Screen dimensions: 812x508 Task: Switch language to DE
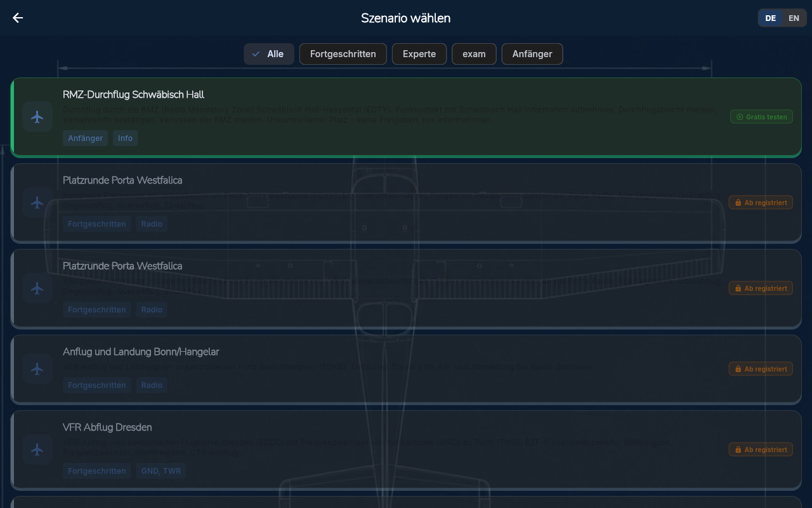point(770,18)
